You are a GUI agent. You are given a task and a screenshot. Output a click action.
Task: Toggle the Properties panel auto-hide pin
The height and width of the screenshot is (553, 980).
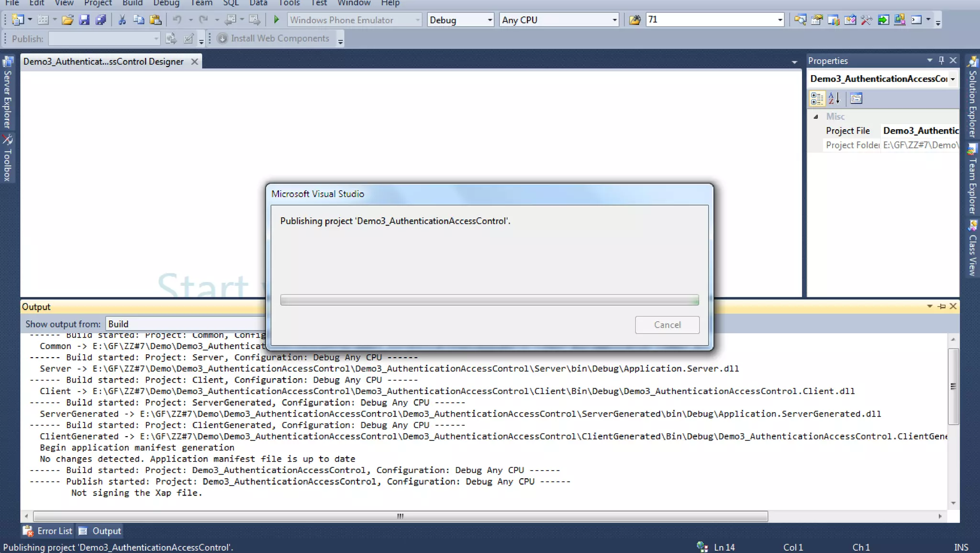click(x=941, y=60)
